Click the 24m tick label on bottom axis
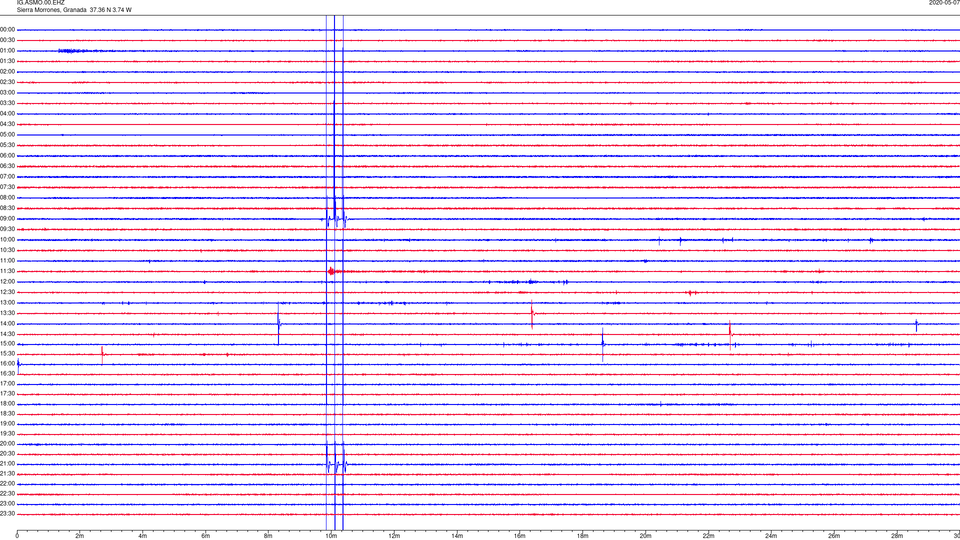 [x=771, y=536]
